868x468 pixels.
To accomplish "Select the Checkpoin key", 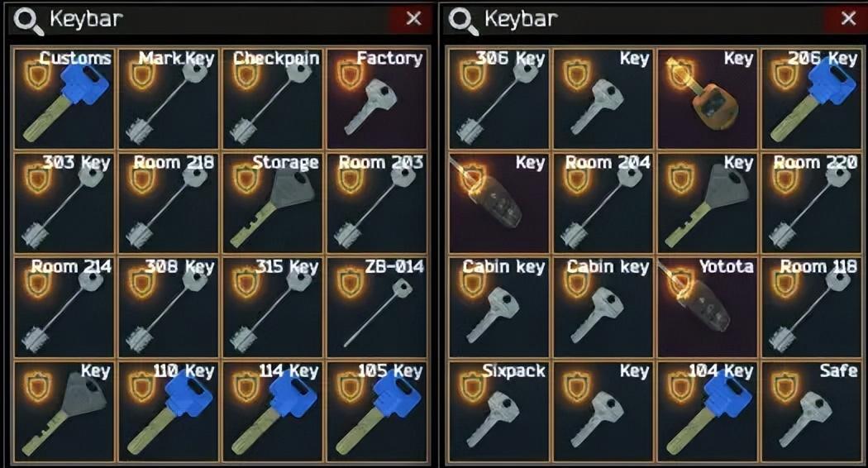I will [272, 98].
